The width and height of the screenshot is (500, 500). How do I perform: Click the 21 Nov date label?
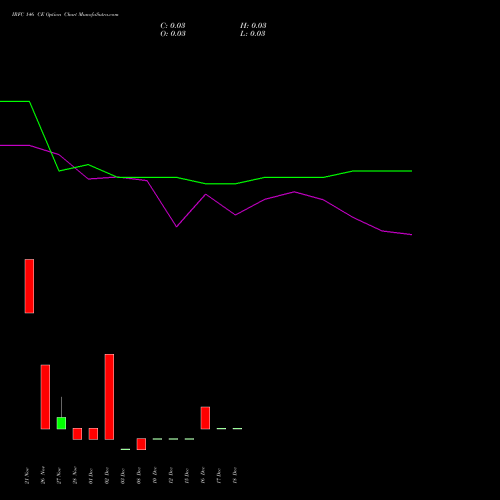27,476
